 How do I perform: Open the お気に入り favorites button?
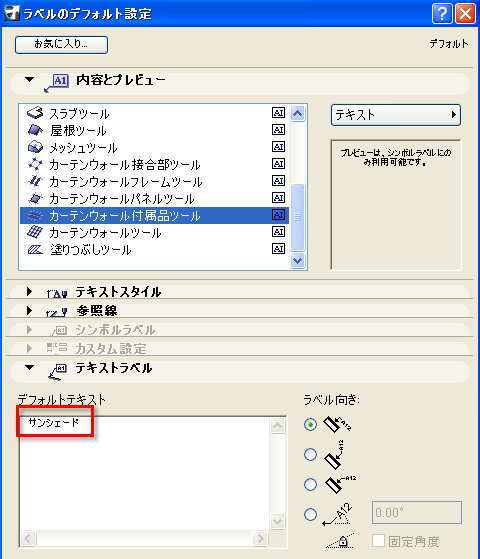61,45
